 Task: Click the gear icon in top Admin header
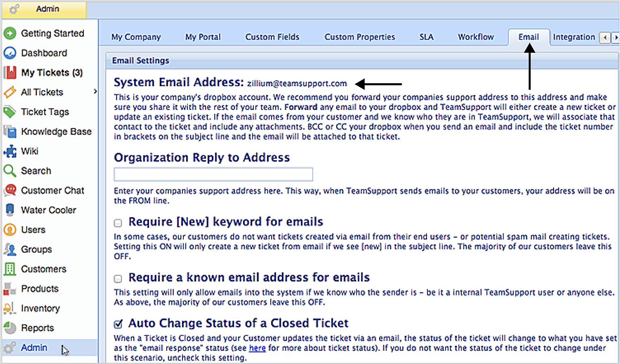[x=14, y=9]
